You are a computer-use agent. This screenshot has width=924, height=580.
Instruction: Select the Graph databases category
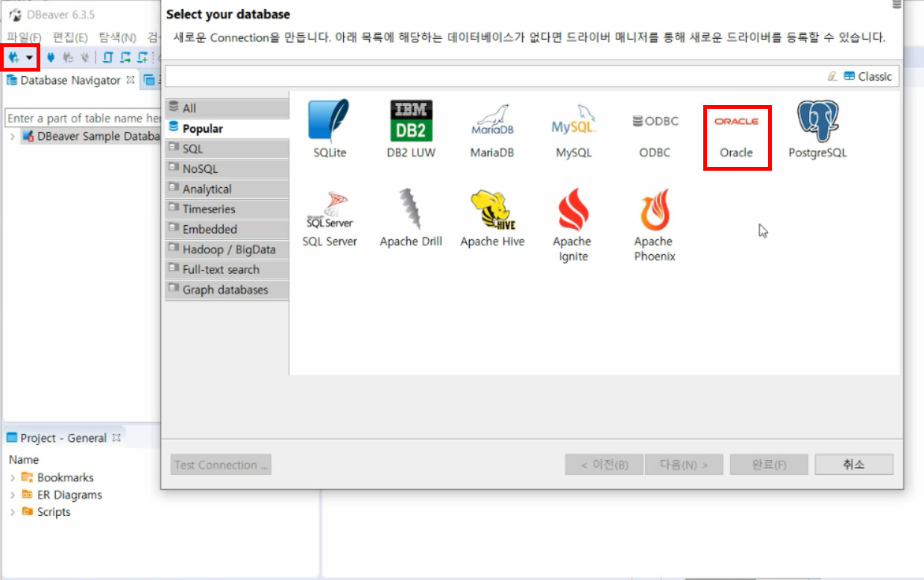coord(227,289)
